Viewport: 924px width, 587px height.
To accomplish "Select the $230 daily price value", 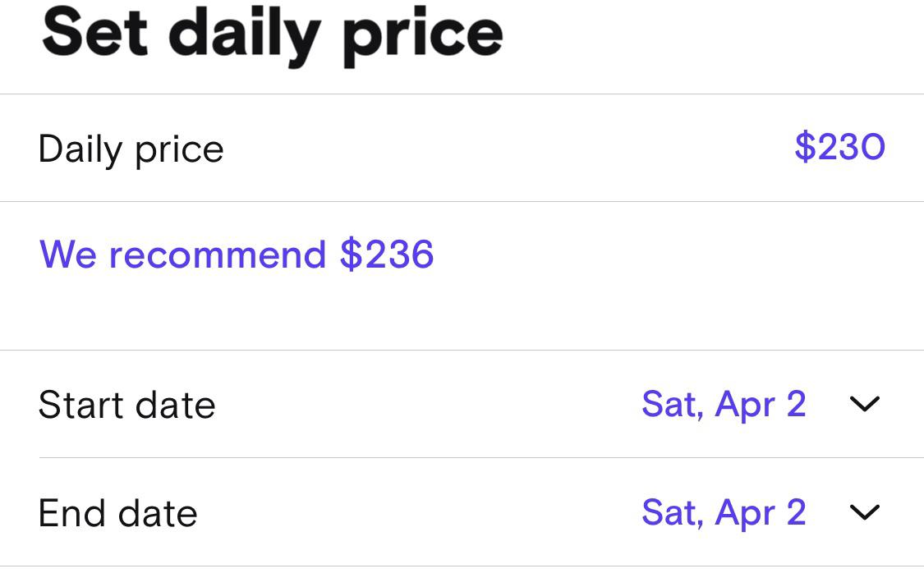I will click(x=839, y=148).
